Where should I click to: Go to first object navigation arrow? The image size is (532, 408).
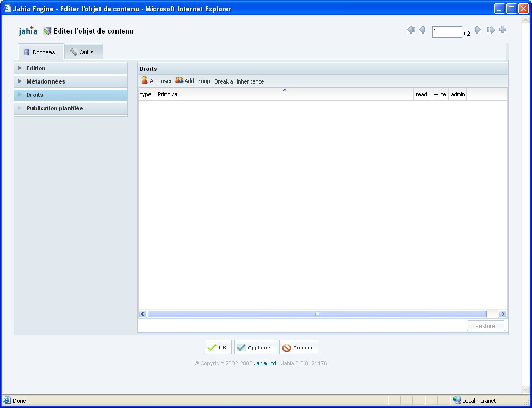point(411,30)
